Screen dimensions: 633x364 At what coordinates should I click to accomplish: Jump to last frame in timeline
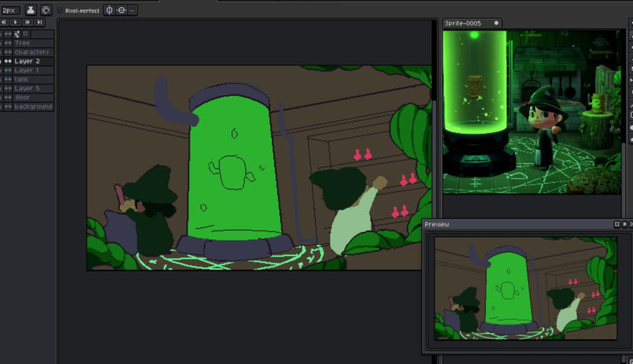click(40, 23)
